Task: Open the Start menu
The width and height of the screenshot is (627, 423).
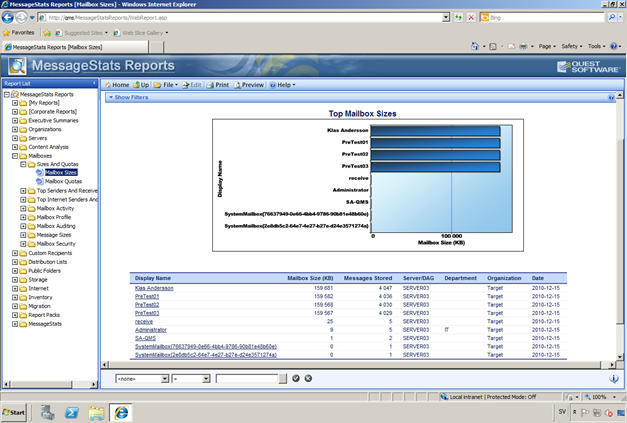Action: pyautogui.click(x=14, y=412)
